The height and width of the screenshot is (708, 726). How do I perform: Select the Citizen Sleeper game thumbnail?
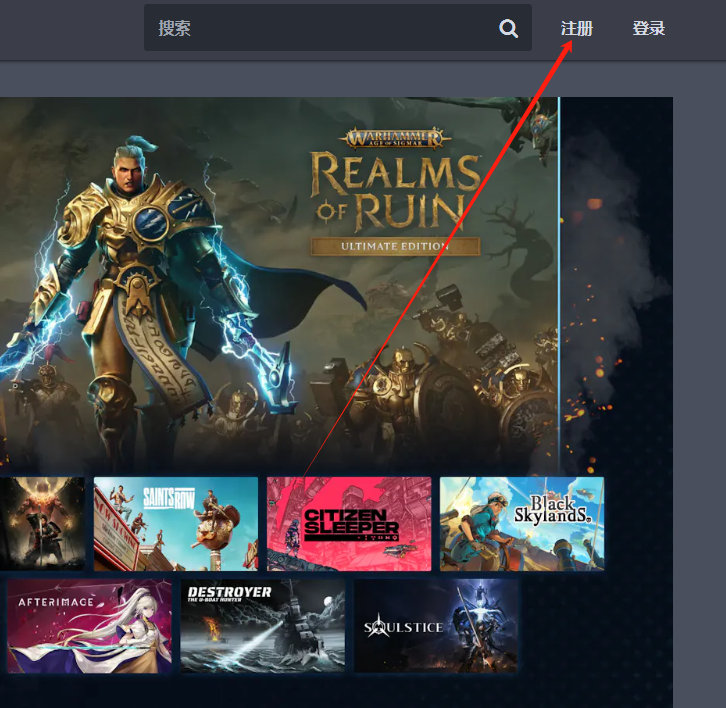coord(349,524)
